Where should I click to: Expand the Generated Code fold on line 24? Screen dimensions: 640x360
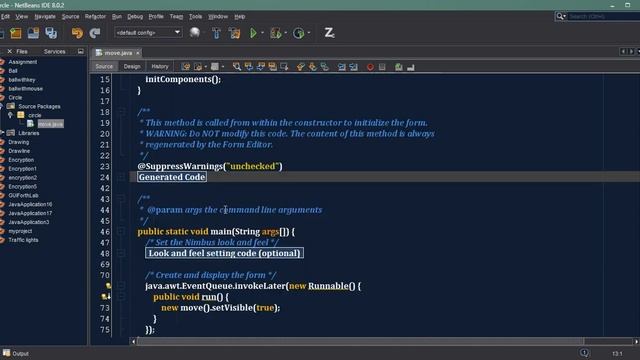[x=121, y=177]
